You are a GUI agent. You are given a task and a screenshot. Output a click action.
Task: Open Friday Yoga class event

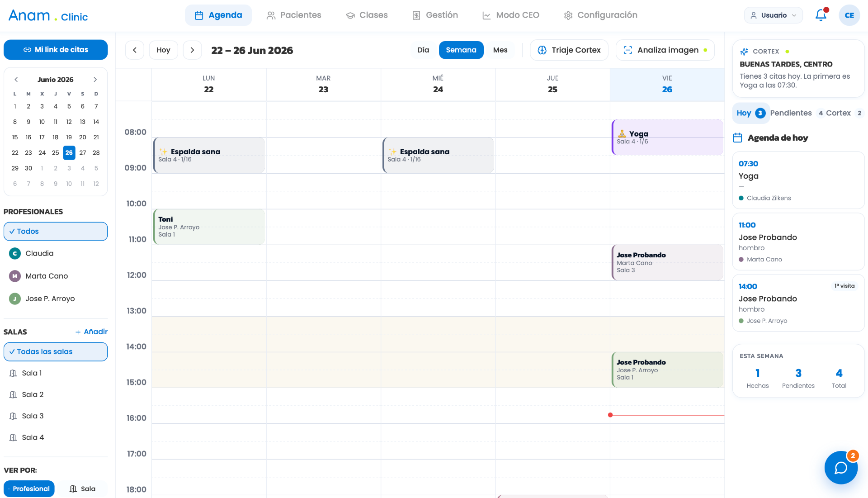coord(667,138)
